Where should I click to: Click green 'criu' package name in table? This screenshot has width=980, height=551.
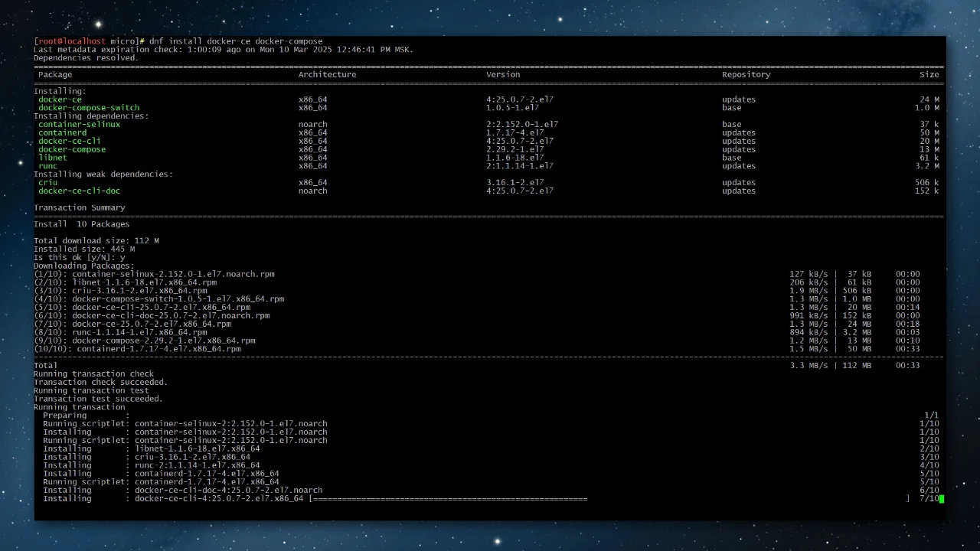48,183
